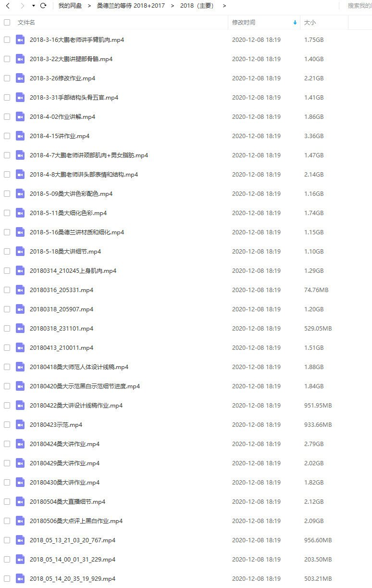Click video icon of 20180504桑大直播细节.mp4
The width and height of the screenshot is (372, 588).
pyautogui.click(x=20, y=501)
